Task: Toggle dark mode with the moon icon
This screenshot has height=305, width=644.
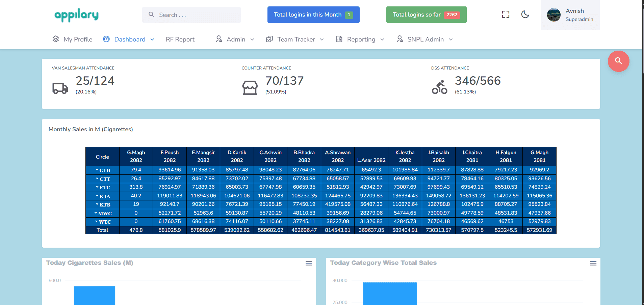Action: pyautogui.click(x=525, y=15)
